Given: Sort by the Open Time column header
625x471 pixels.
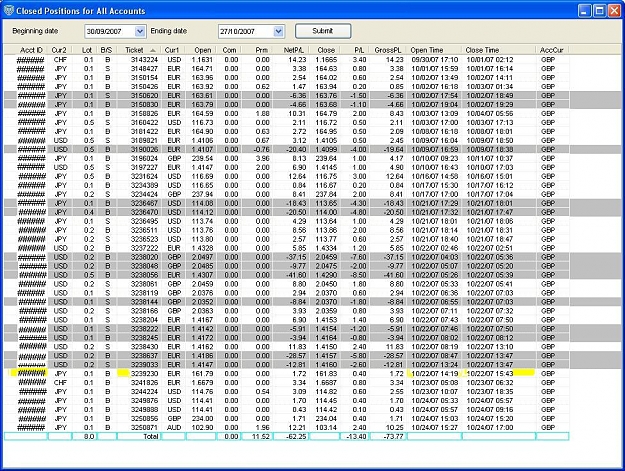Looking at the screenshot, I should [427, 50].
